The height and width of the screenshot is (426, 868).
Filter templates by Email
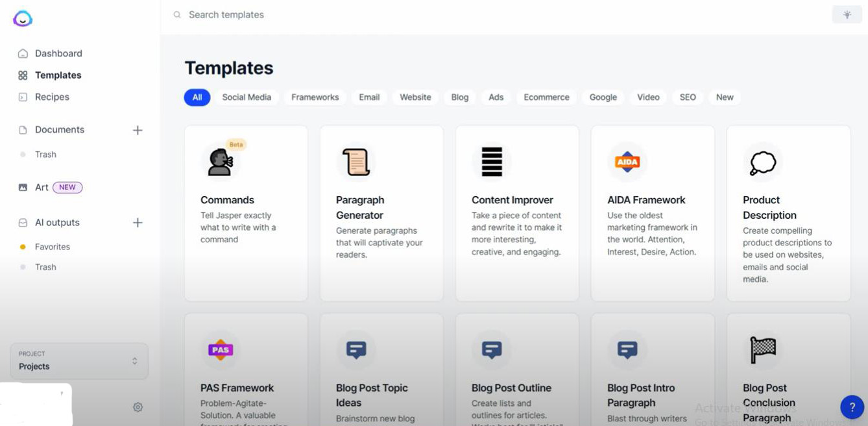(369, 97)
